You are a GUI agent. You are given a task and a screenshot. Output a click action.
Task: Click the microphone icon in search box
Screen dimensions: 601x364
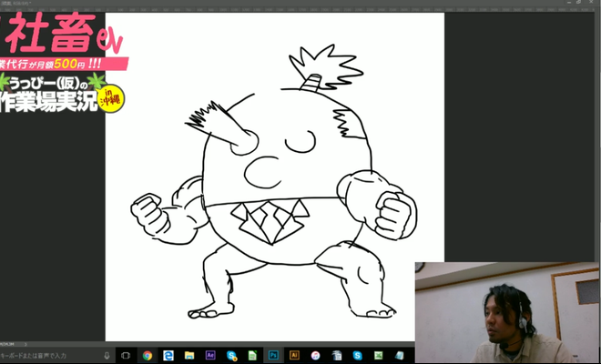(x=107, y=355)
